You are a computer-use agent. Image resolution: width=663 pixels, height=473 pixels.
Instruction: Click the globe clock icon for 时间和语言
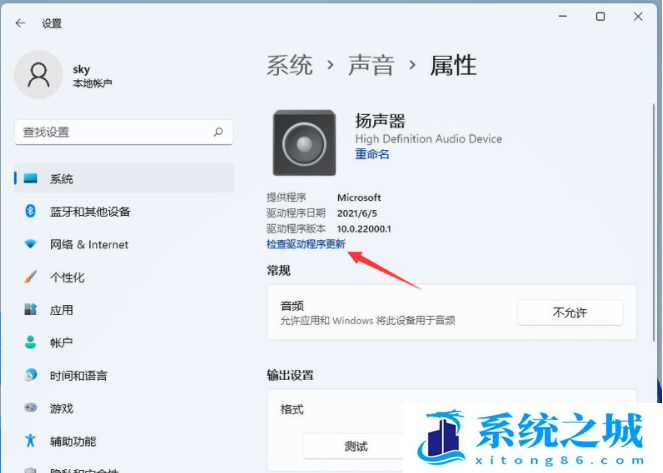(x=31, y=376)
